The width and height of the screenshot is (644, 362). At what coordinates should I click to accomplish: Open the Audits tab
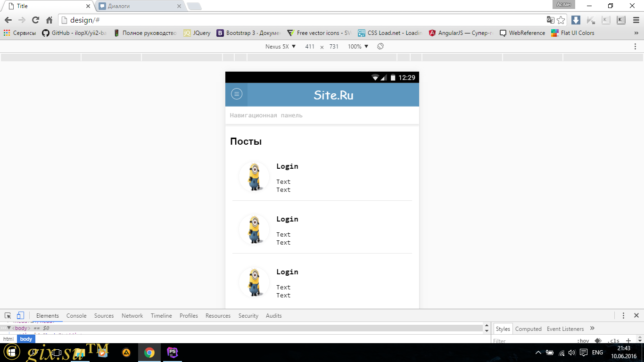coord(273,316)
